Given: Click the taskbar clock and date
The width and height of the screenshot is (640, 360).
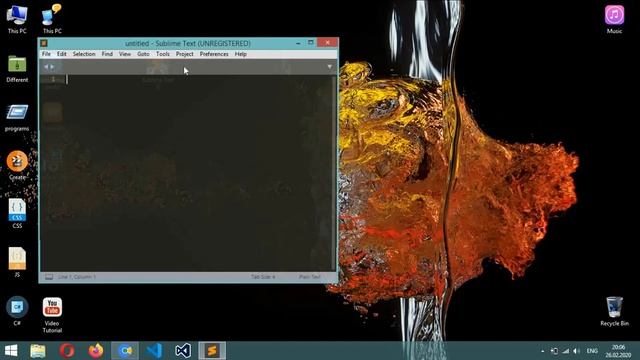Looking at the screenshot, I should [618, 351].
